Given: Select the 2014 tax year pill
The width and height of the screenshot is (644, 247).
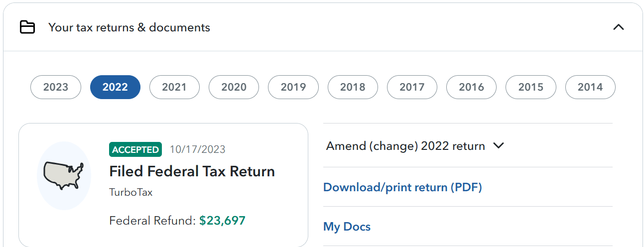Looking at the screenshot, I should pos(590,87).
